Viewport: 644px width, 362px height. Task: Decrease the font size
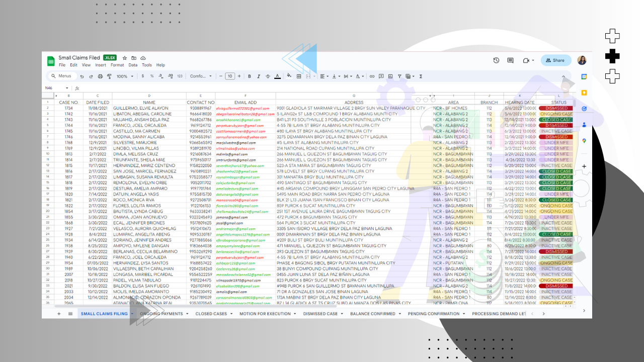221,76
